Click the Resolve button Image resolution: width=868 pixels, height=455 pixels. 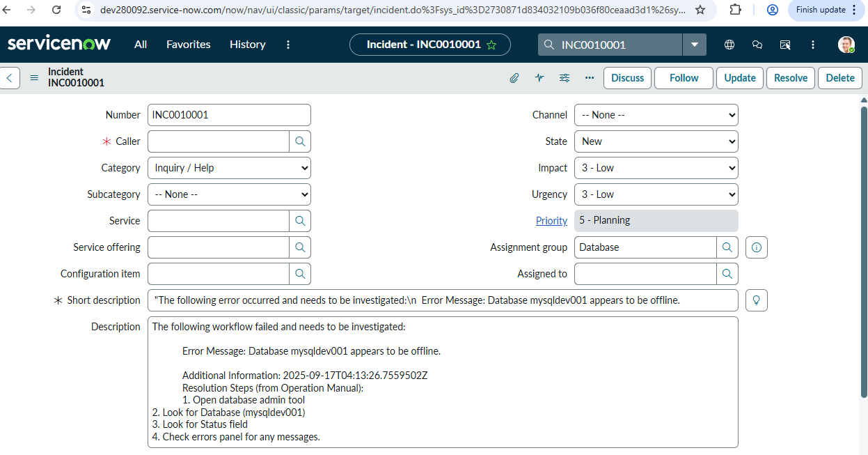pos(791,78)
